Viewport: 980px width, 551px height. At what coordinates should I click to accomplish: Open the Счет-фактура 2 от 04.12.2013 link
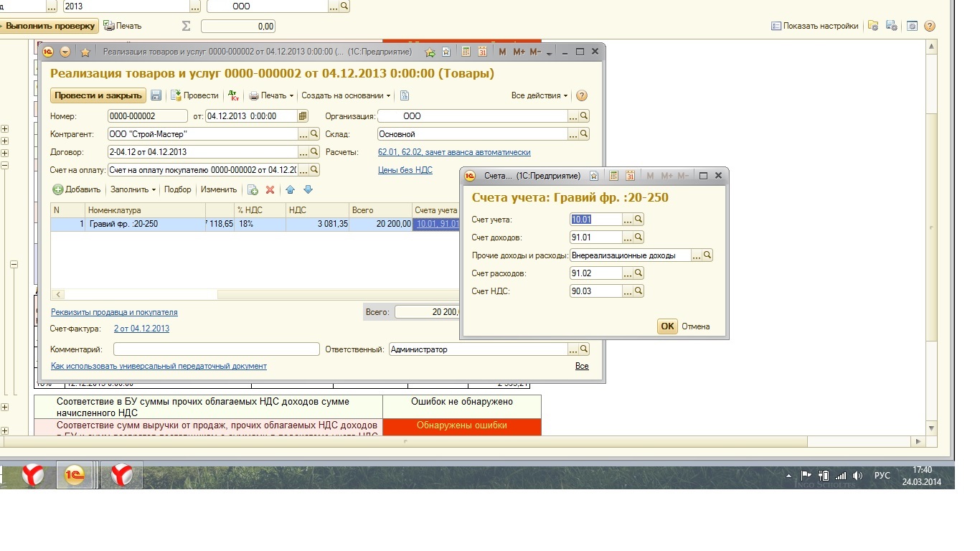[x=142, y=329]
